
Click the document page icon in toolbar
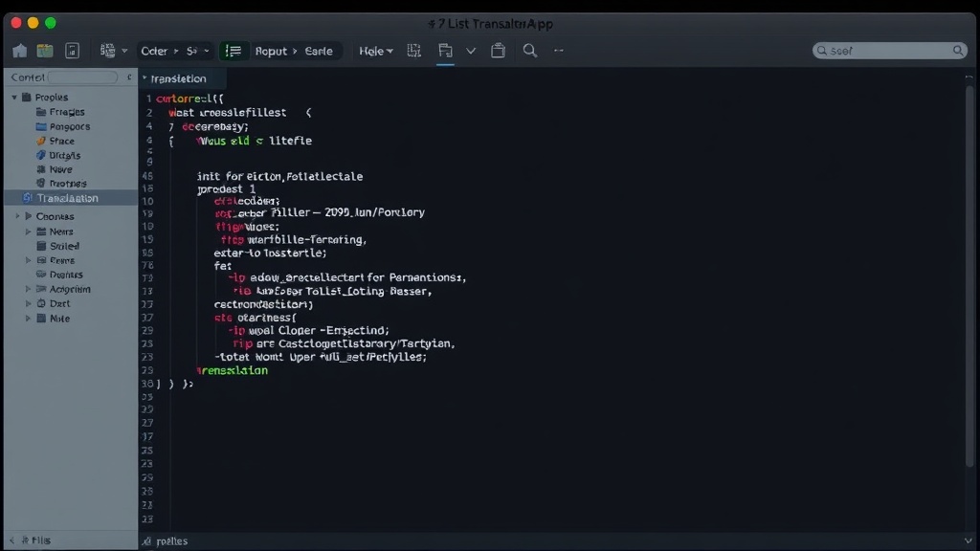(x=73, y=51)
